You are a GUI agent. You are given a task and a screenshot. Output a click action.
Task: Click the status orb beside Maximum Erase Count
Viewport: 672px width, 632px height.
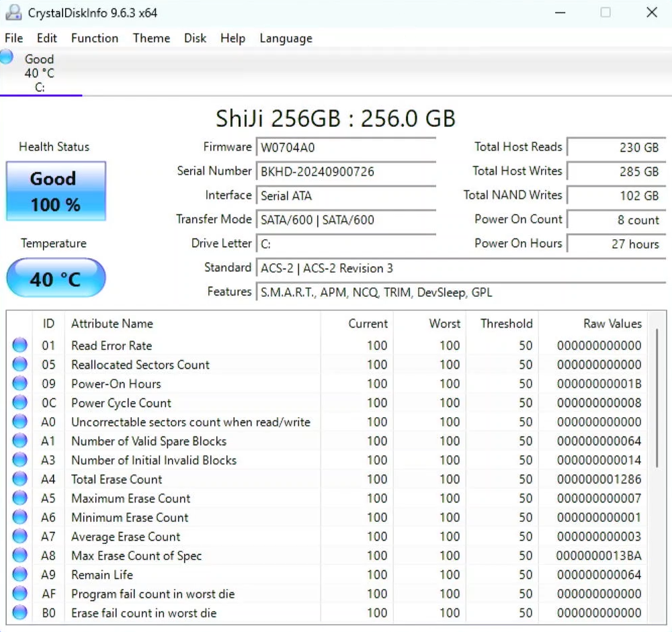[x=19, y=498]
